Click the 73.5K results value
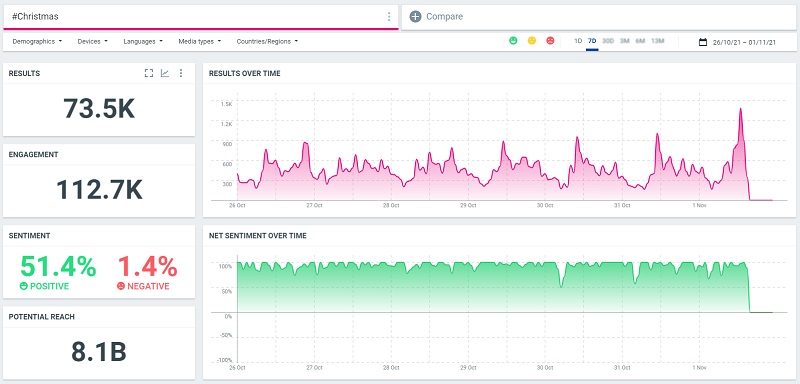Image resolution: width=800 pixels, height=384 pixels. [99, 108]
